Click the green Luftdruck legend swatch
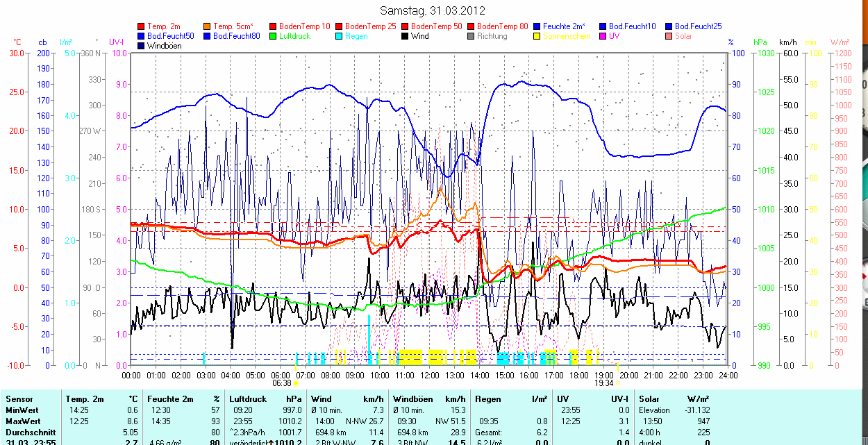Image resolution: width=868 pixels, height=445 pixels. pyautogui.click(x=273, y=36)
